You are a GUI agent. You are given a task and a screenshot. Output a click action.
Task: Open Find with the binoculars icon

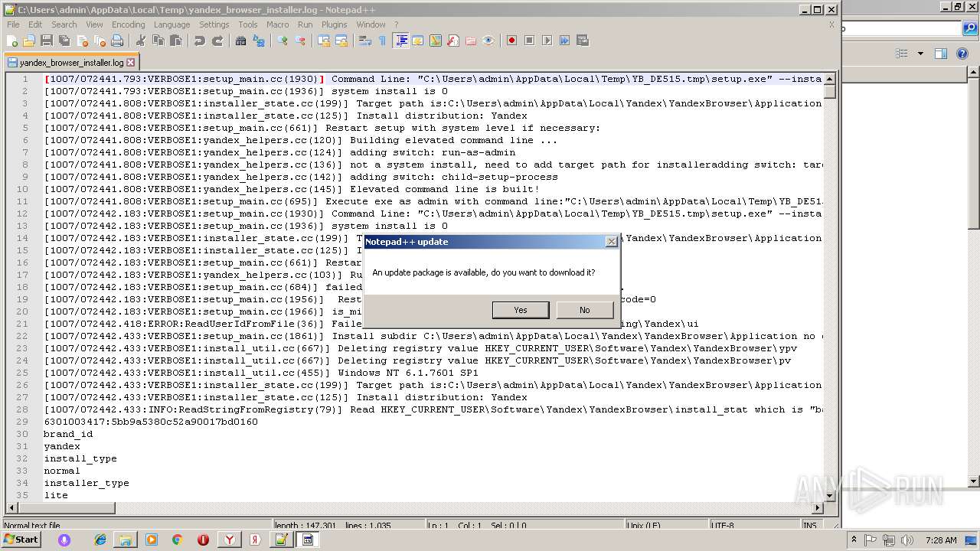point(240,41)
